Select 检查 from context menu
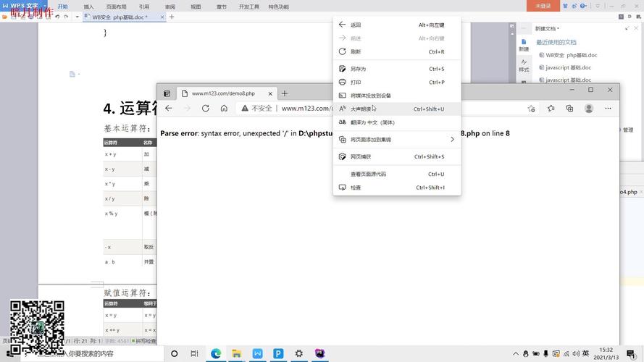 click(397, 188)
